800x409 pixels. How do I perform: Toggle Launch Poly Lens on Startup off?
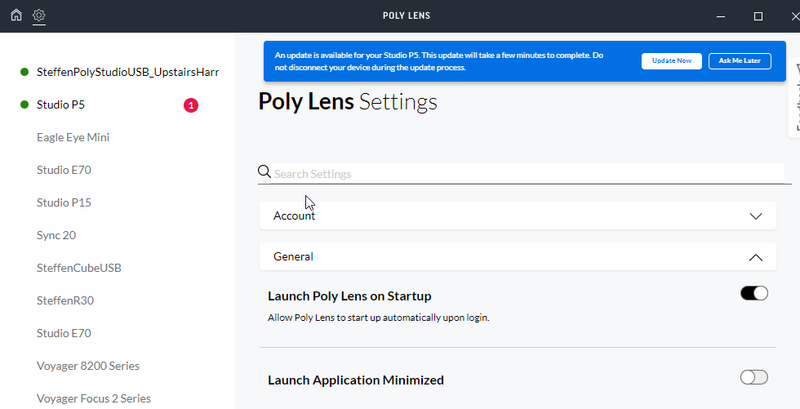pyautogui.click(x=754, y=293)
